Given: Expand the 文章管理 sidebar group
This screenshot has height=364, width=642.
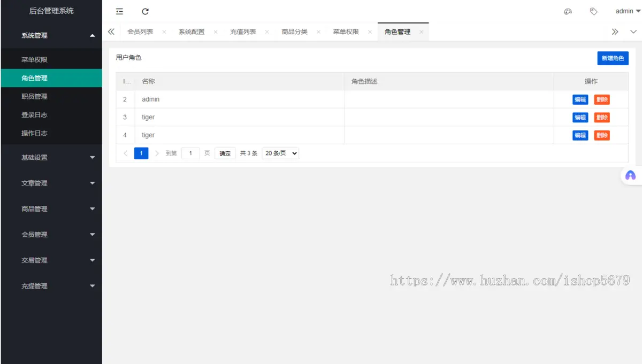Looking at the screenshot, I should [x=51, y=183].
